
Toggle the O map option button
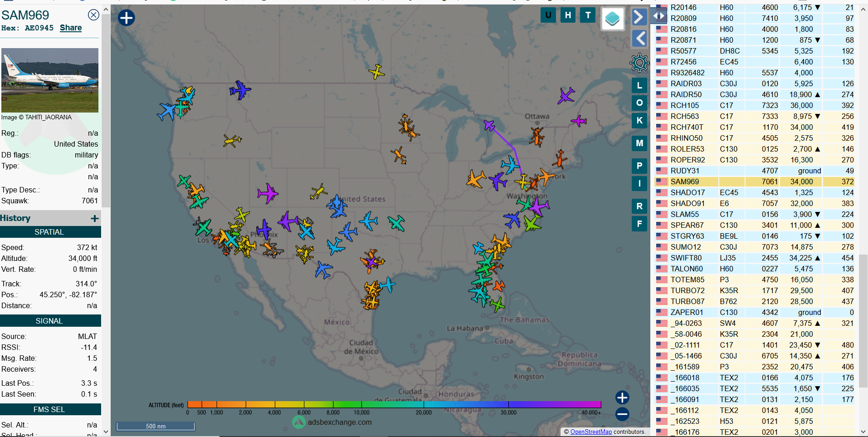(639, 103)
